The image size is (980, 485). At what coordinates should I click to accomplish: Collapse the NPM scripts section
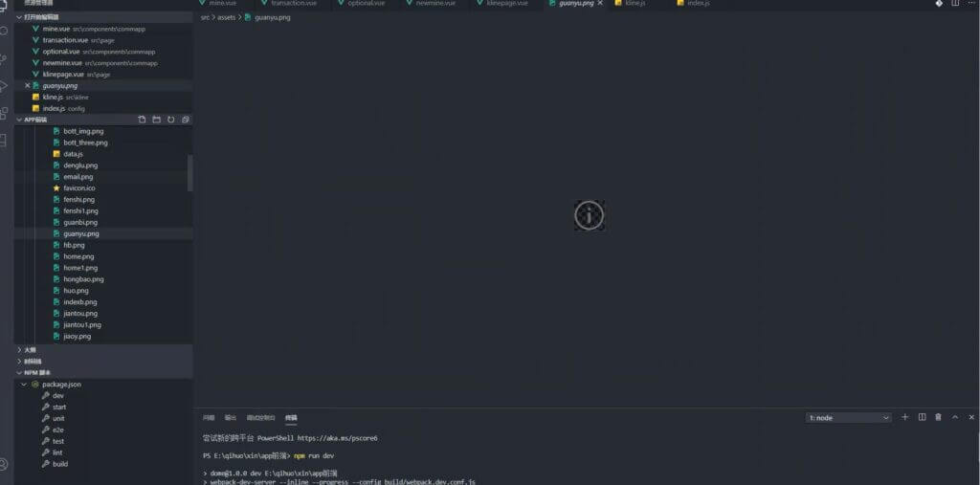tap(20, 372)
